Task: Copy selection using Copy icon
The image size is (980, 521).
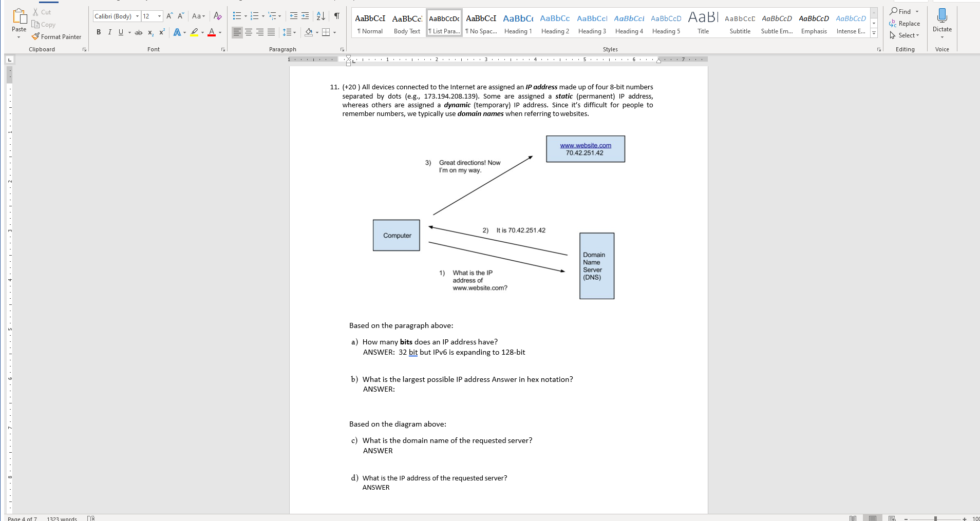Action: (44, 24)
